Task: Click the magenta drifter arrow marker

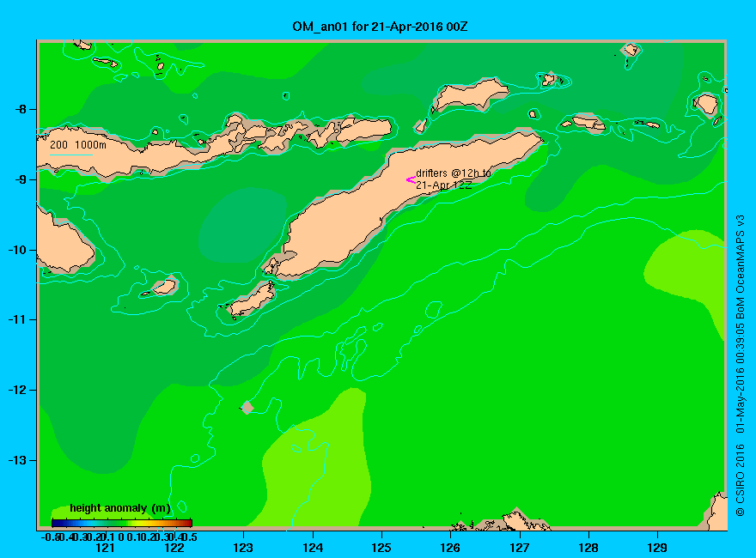Action: click(411, 180)
